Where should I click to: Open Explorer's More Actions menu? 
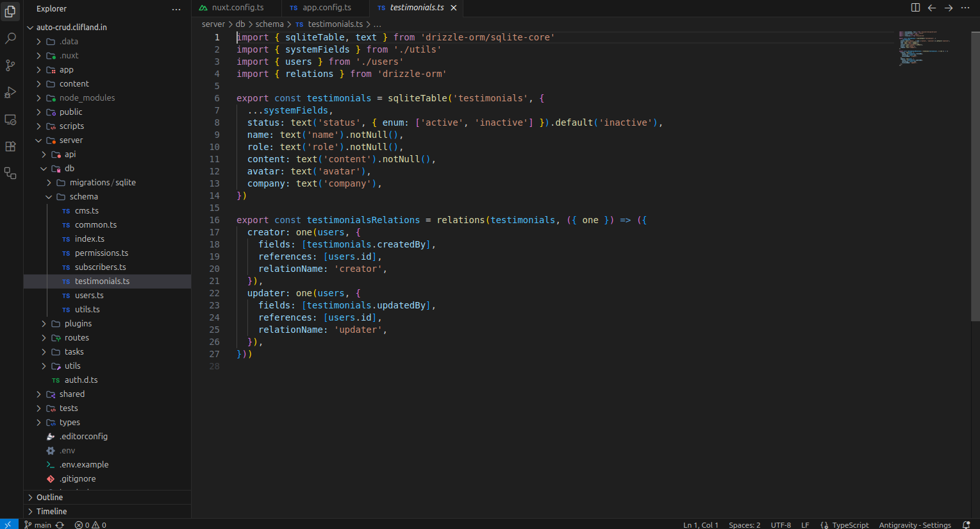click(x=176, y=8)
